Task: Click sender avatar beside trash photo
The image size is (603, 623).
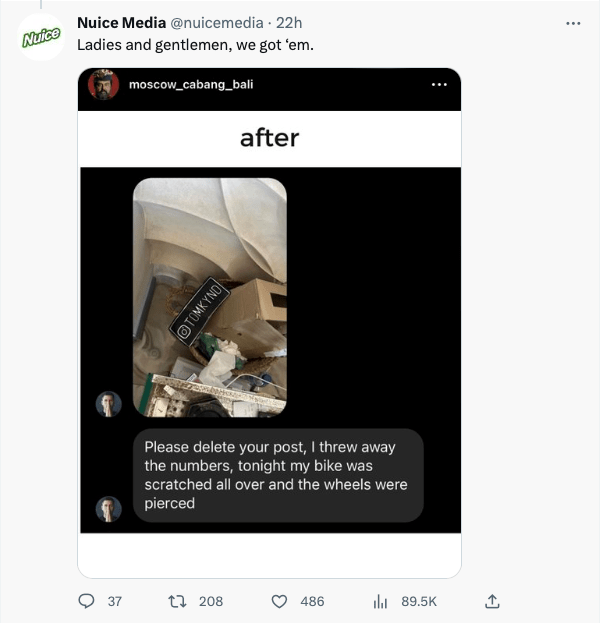Action: (109, 404)
